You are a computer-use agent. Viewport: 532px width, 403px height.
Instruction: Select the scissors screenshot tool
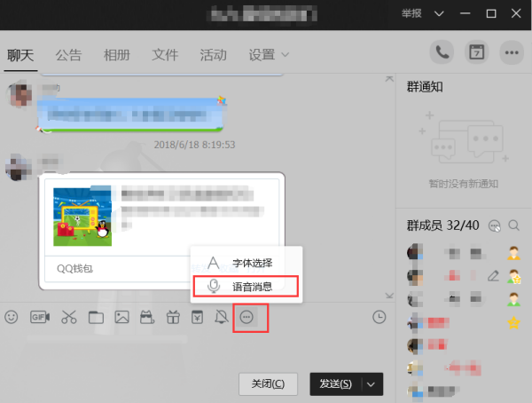tap(69, 317)
